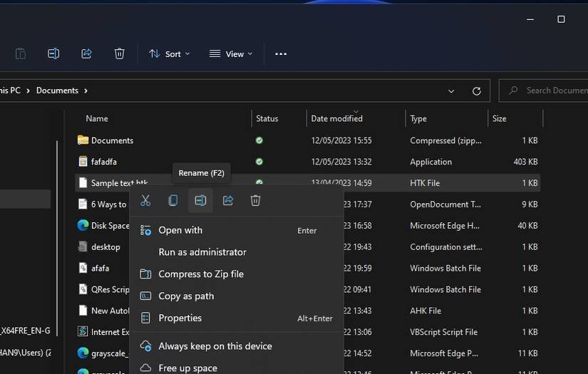Open the Sort dropdown menu
588x374 pixels.
click(170, 54)
